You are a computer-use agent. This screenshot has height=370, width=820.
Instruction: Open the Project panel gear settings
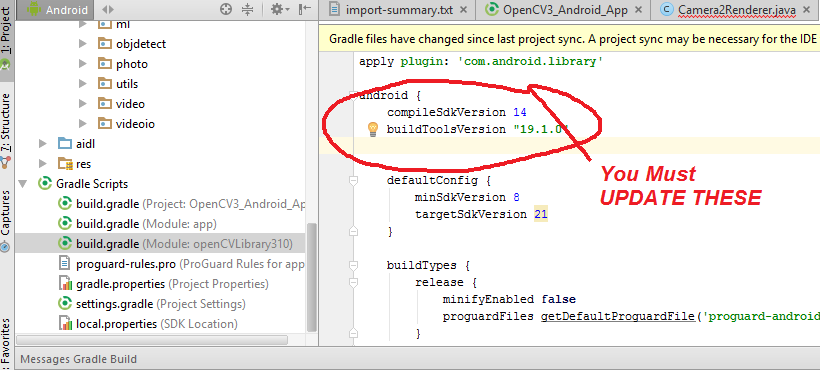click(280, 9)
